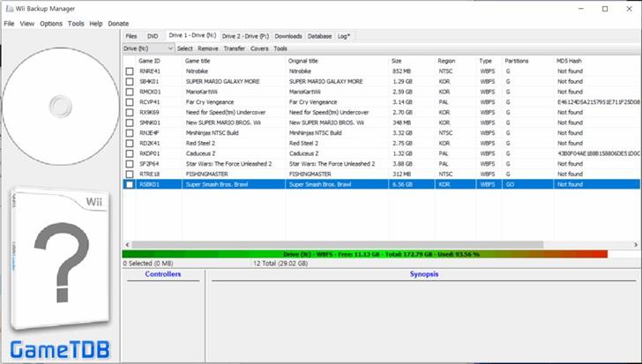Tick the checkbox for Need for Speed Undercover
Viewport: 642px width, 364px height.
click(x=130, y=113)
